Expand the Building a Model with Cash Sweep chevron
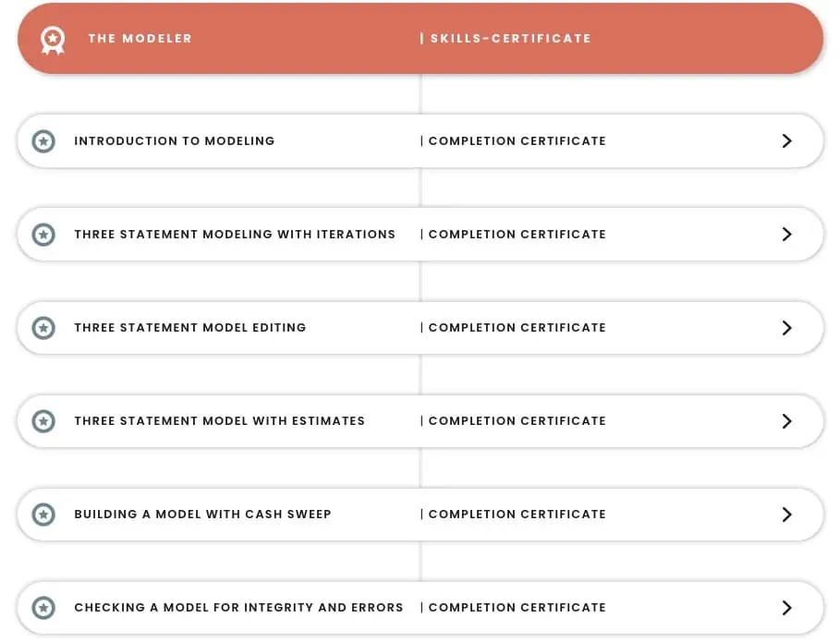 click(787, 514)
